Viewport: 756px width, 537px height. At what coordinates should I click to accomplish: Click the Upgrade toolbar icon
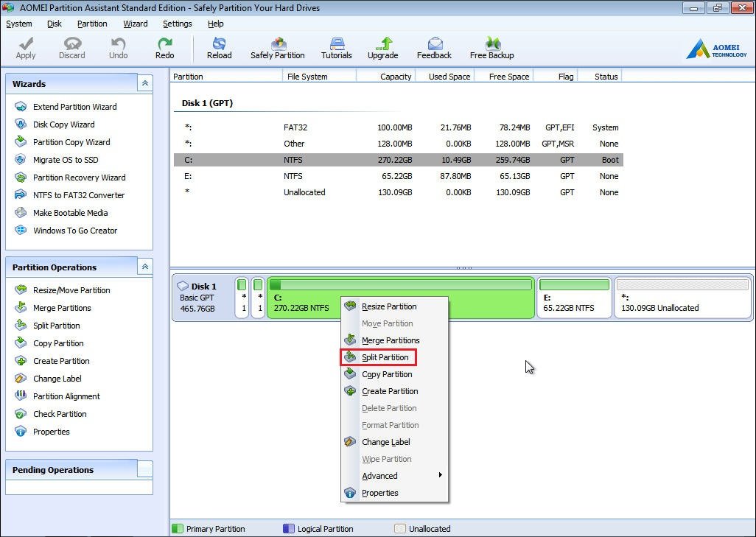(x=382, y=48)
